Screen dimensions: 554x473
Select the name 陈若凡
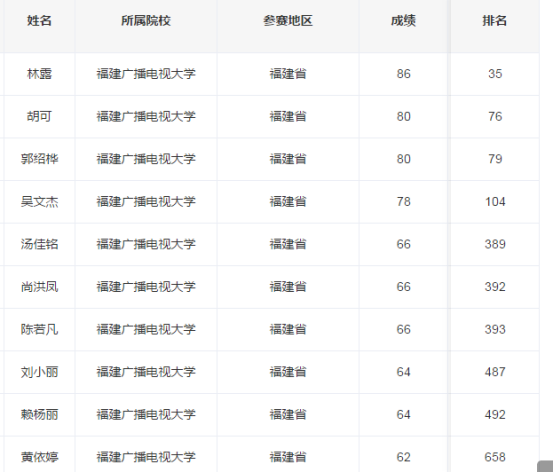[x=39, y=330]
